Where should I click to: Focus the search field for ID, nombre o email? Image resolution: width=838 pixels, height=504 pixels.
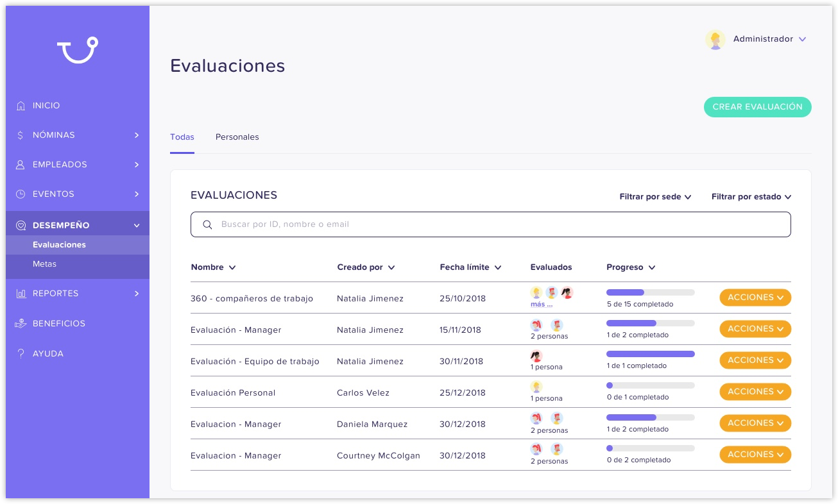490,224
